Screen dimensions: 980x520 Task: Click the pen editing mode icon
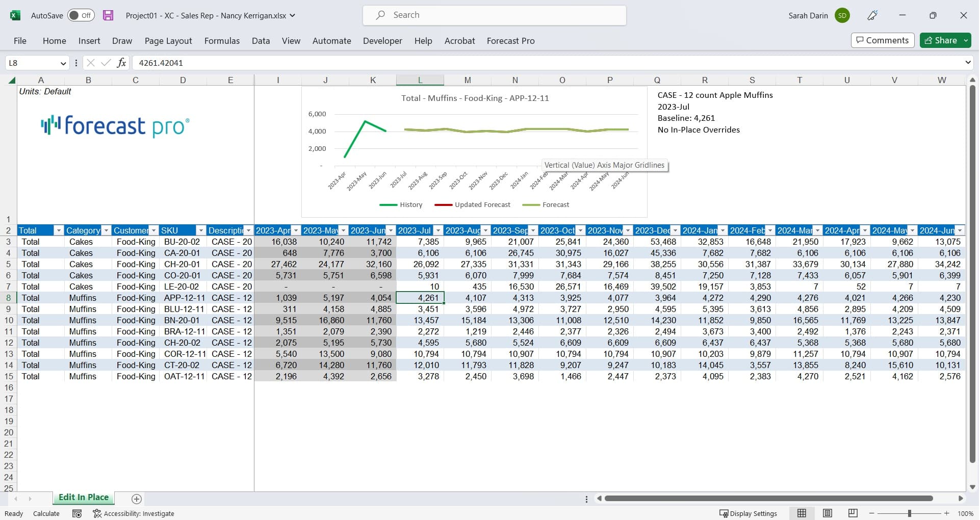click(x=872, y=15)
